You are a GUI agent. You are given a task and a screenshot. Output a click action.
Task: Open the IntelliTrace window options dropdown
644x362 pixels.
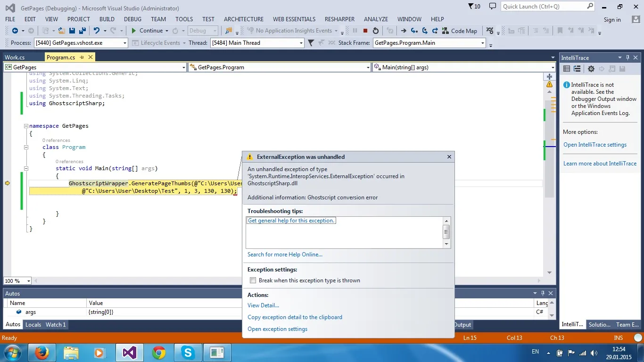coord(620,58)
